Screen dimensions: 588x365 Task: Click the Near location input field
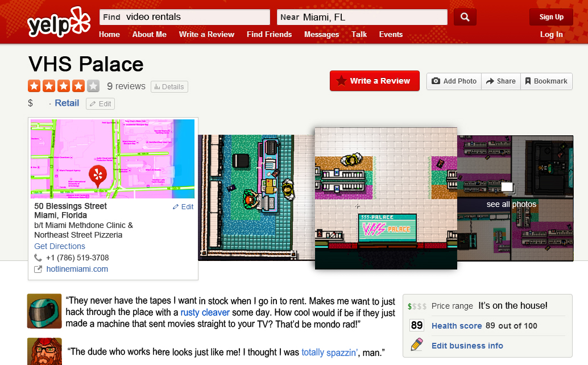tap(362, 17)
